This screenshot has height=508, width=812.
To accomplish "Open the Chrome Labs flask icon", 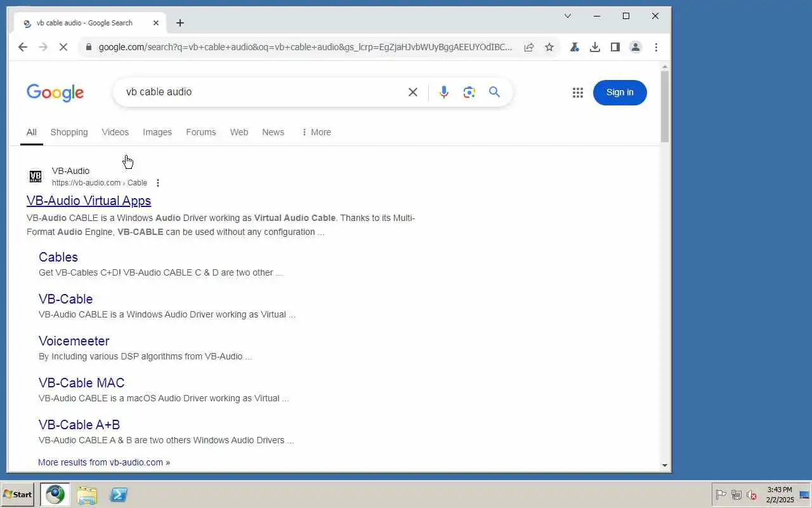I will [x=575, y=47].
